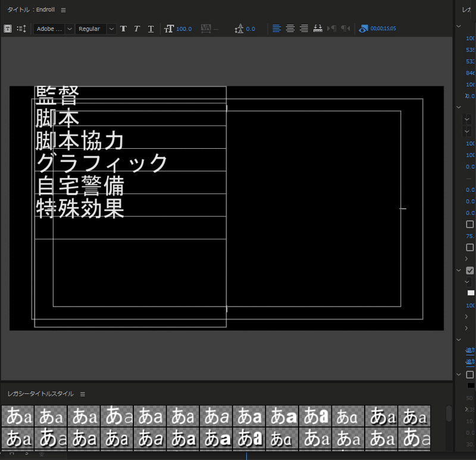Open the roll/crawl options icon

tap(21, 29)
